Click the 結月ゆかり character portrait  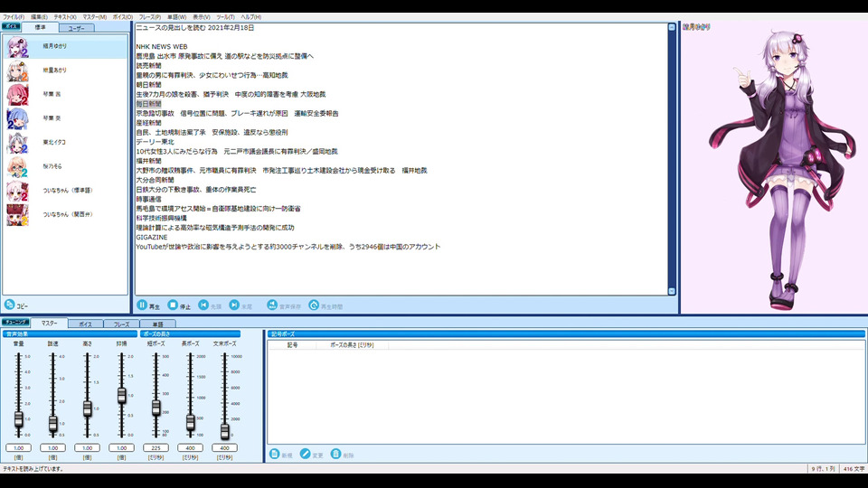coord(781,169)
